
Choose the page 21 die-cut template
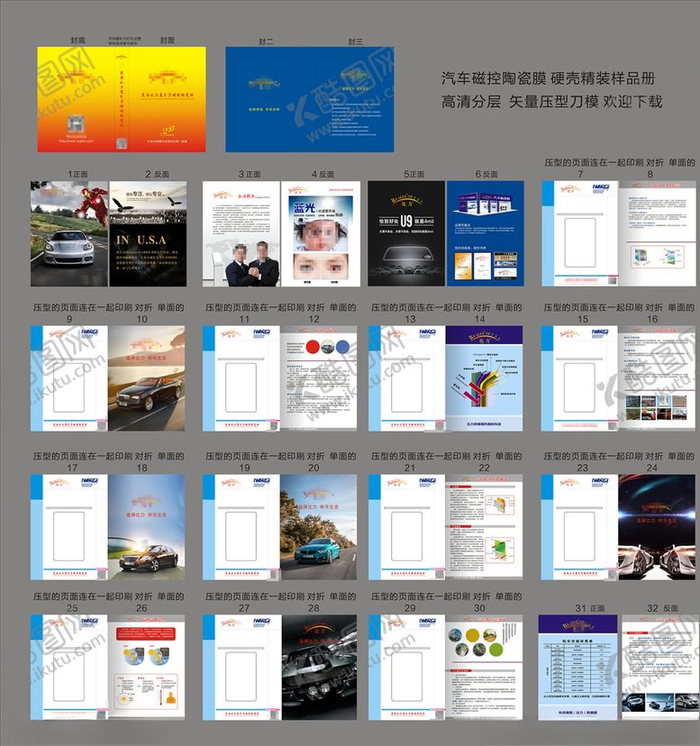[407, 527]
